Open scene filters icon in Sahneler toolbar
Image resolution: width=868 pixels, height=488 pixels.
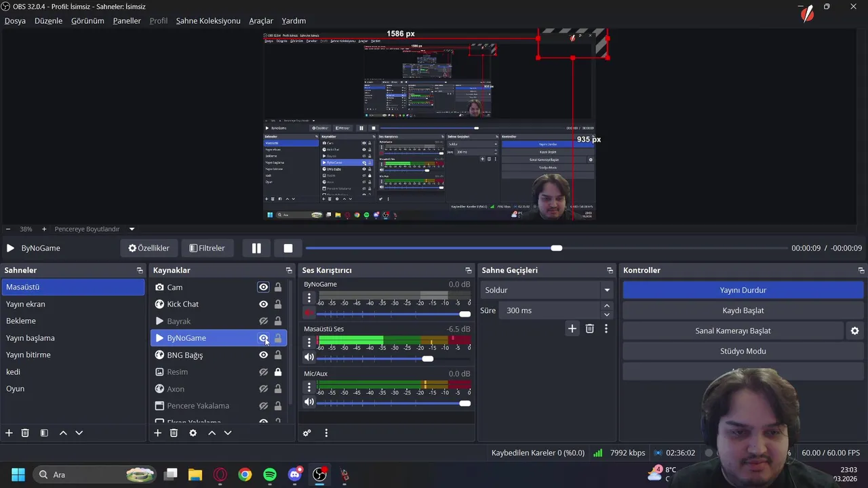coord(44,433)
